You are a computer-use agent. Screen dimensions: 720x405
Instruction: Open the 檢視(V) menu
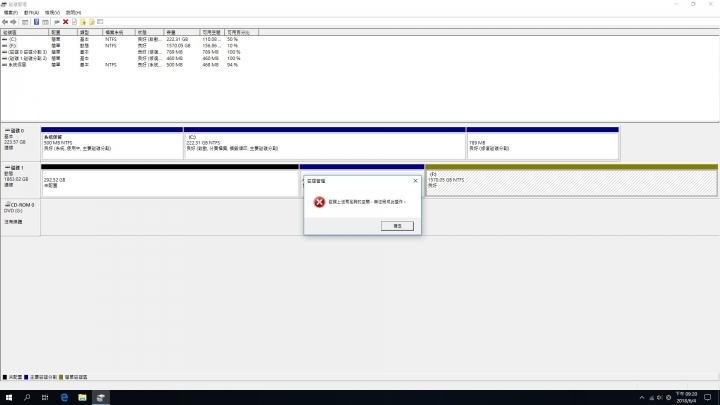(52, 12)
